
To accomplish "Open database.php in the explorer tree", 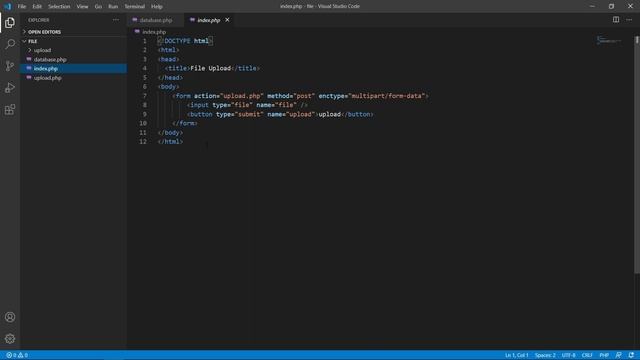I will (73, 59).
